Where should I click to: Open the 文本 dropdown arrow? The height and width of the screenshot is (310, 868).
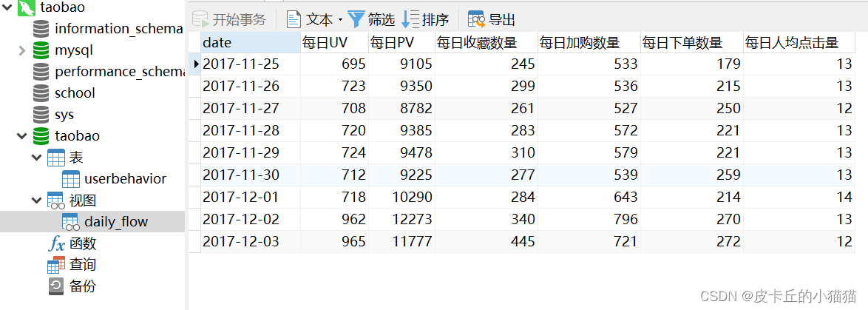[x=340, y=21]
